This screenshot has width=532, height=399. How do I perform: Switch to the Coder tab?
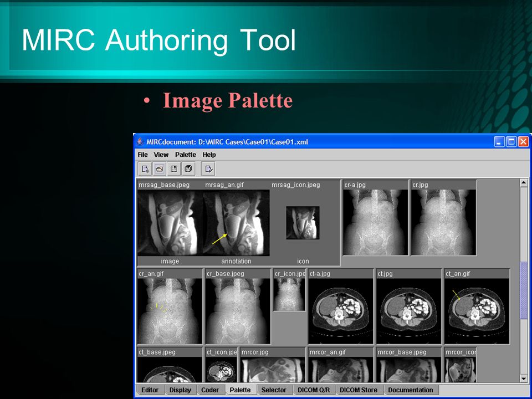pyautogui.click(x=209, y=390)
